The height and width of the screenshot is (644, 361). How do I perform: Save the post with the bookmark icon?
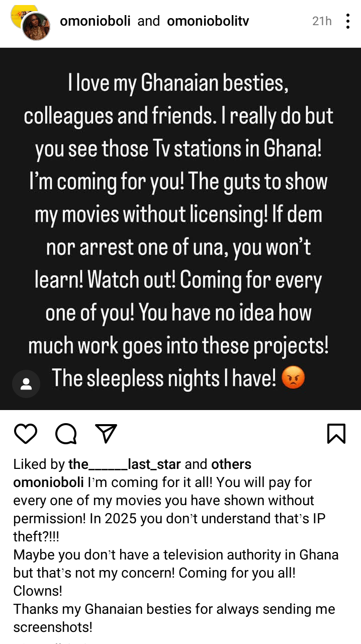[336, 433]
